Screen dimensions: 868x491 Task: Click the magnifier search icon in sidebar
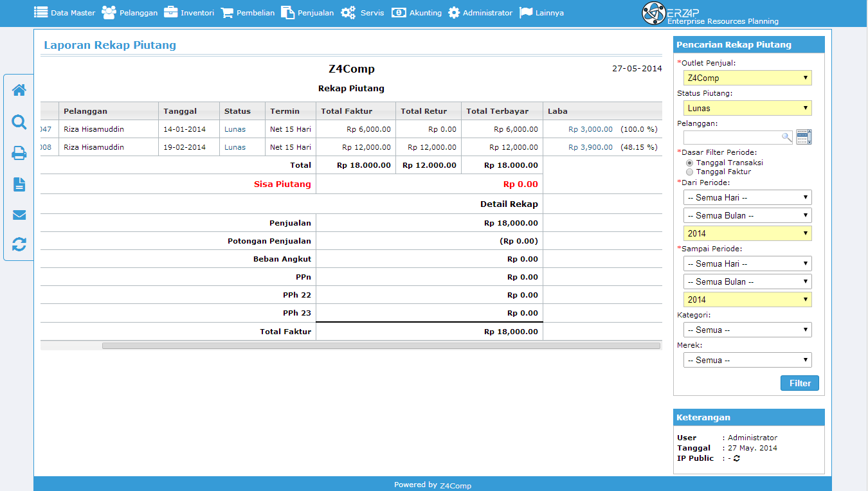19,122
